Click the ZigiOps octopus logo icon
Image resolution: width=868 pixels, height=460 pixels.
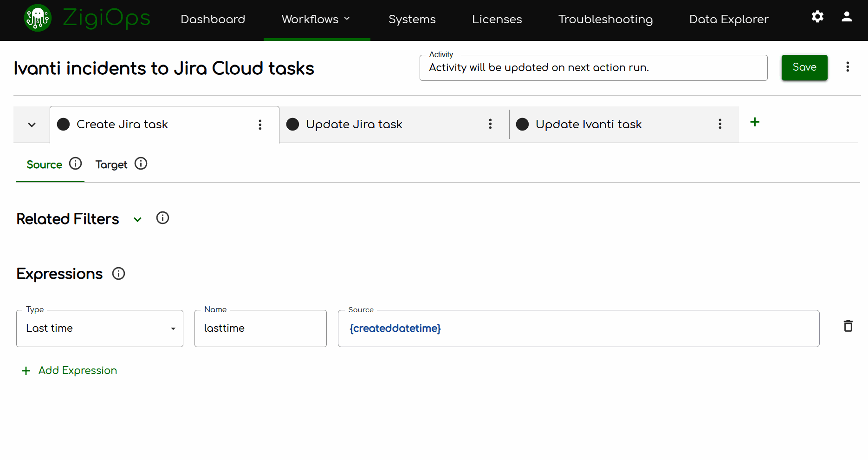tap(38, 19)
